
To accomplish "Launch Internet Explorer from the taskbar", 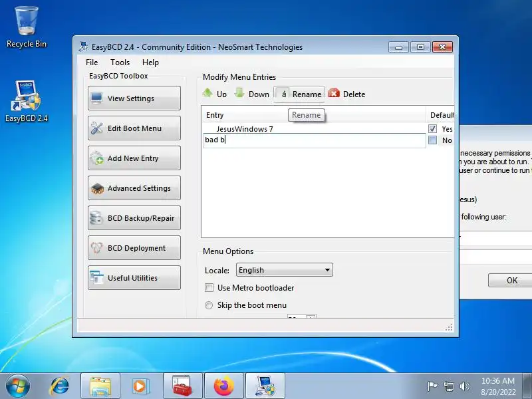I will 59,386.
